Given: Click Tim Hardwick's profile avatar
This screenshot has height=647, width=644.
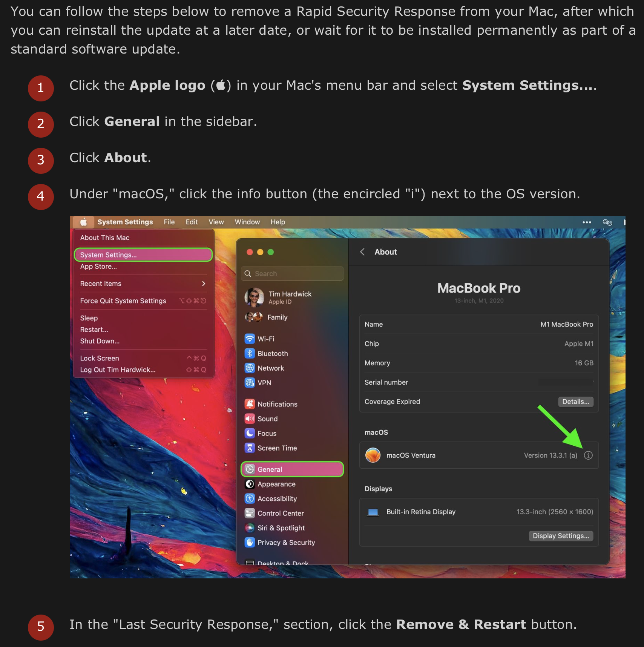Looking at the screenshot, I should coord(254,297).
